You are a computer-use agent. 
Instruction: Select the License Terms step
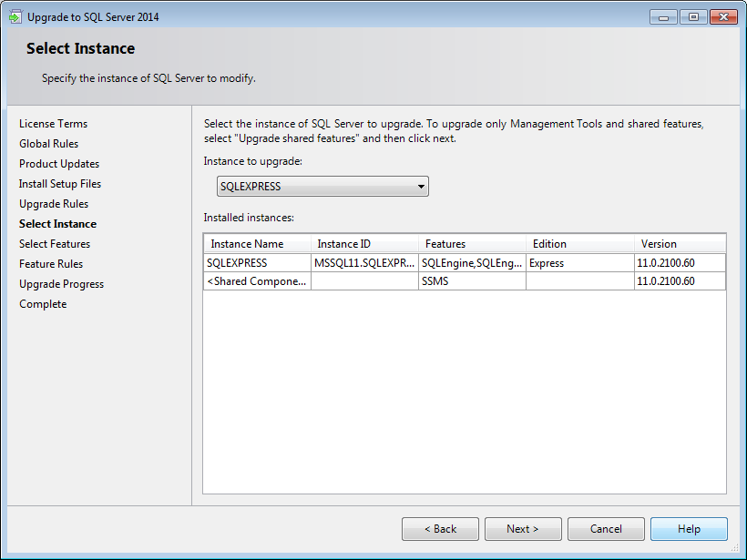click(54, 124)
